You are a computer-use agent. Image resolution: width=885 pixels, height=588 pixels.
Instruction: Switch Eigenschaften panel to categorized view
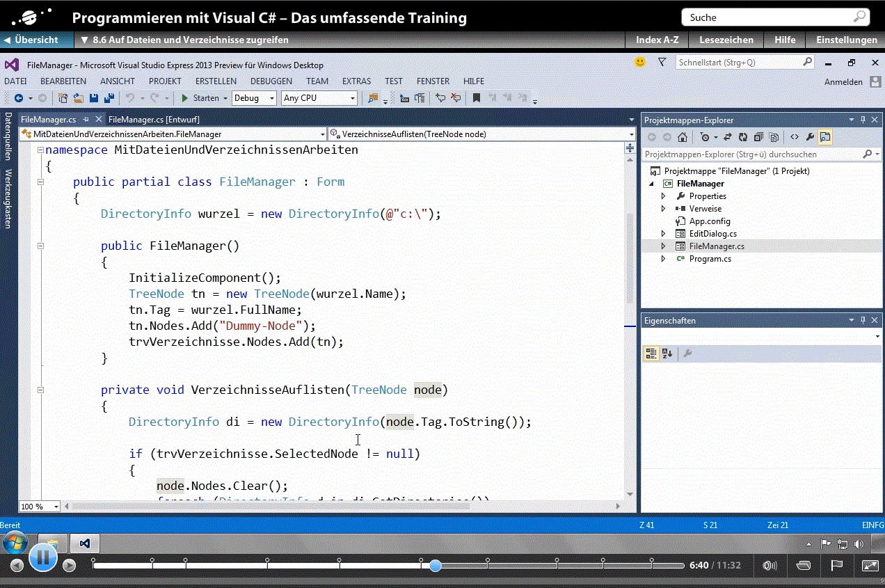tap(651, 353)
